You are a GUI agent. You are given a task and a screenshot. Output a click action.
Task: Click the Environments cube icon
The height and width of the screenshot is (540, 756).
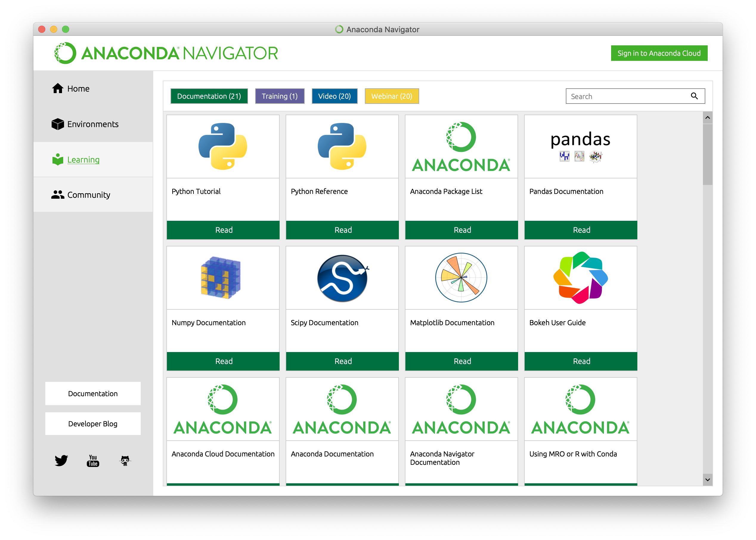pyautogui.click(x=58, y=124)
